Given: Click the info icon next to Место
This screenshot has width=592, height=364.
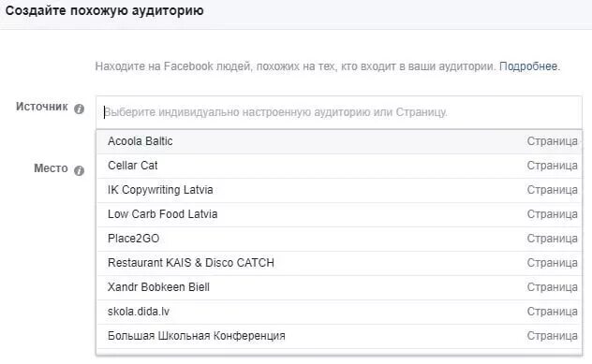Looking at the screenshot, I should tap(79, 170).
